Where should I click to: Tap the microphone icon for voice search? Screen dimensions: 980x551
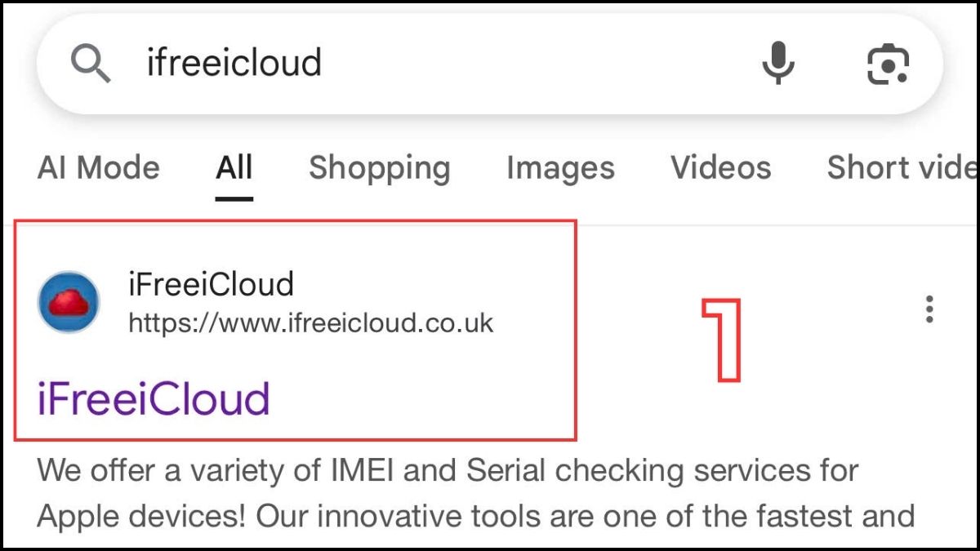[x=778, y=62]
